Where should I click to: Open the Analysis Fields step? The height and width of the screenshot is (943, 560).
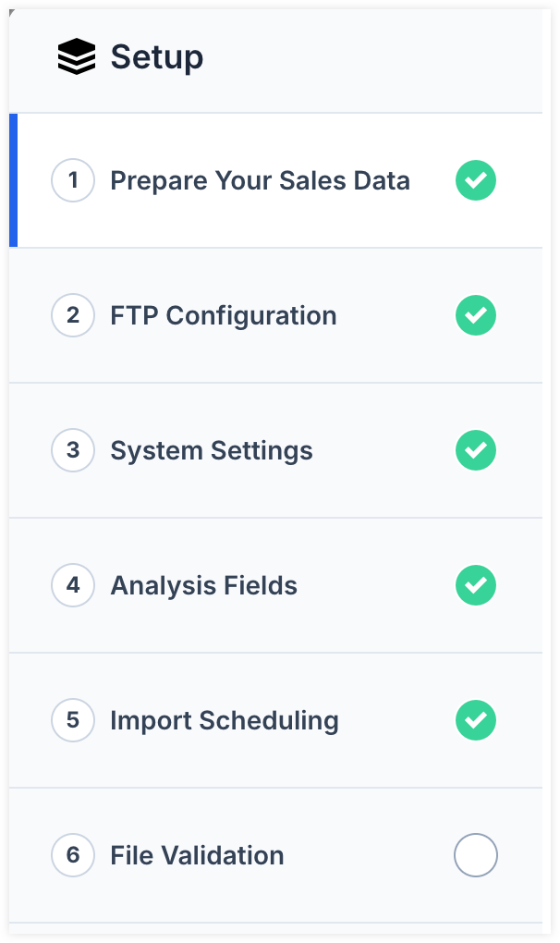[x=203, y=585]
